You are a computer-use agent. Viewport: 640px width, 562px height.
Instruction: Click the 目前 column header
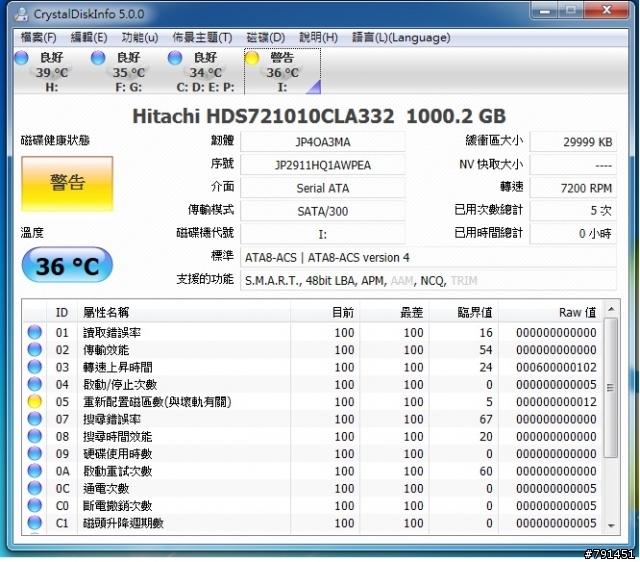click(x=325, y=312)
